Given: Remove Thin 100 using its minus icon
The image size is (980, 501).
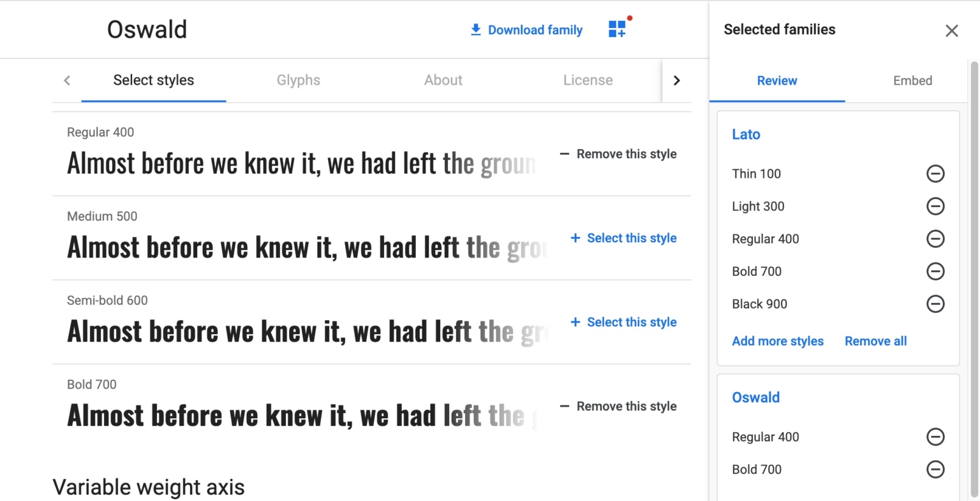Looking at the screenshot, I should coord(935,173).
